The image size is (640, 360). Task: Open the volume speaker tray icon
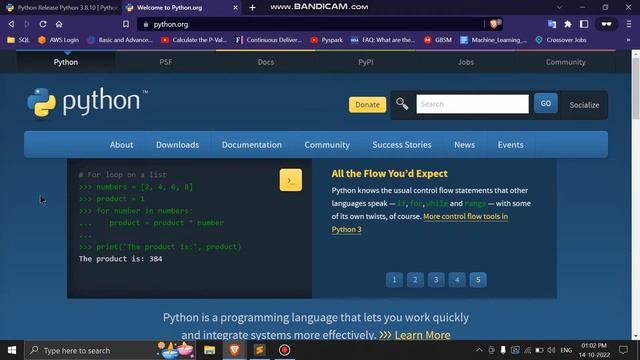click(551, 350)
